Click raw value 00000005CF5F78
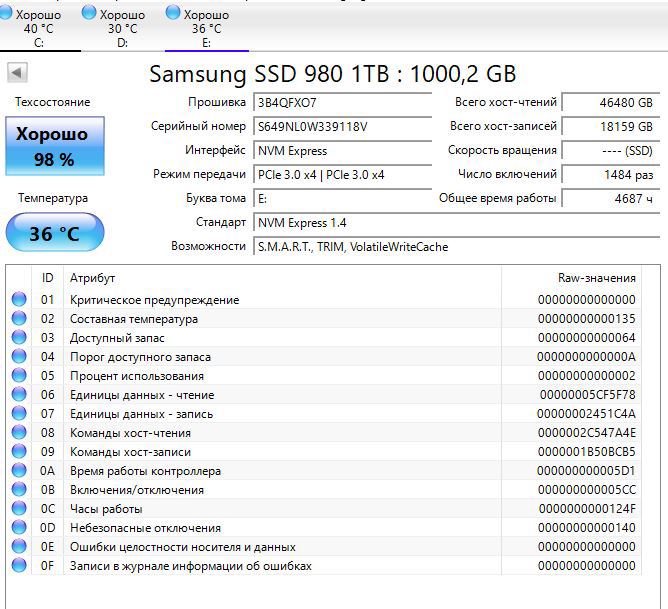668x609 pixels. 588,394
